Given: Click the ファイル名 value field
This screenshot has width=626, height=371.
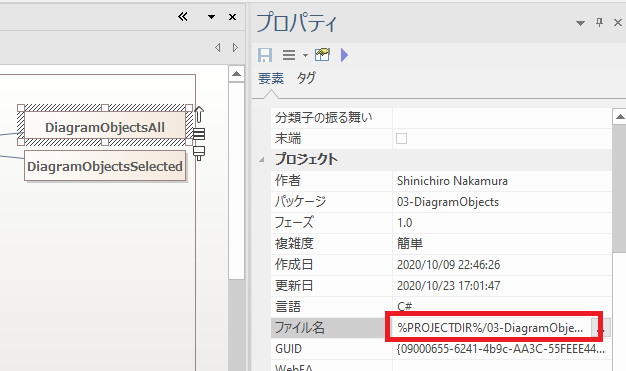Looking at the screenshot, I should tap(492, 328).
